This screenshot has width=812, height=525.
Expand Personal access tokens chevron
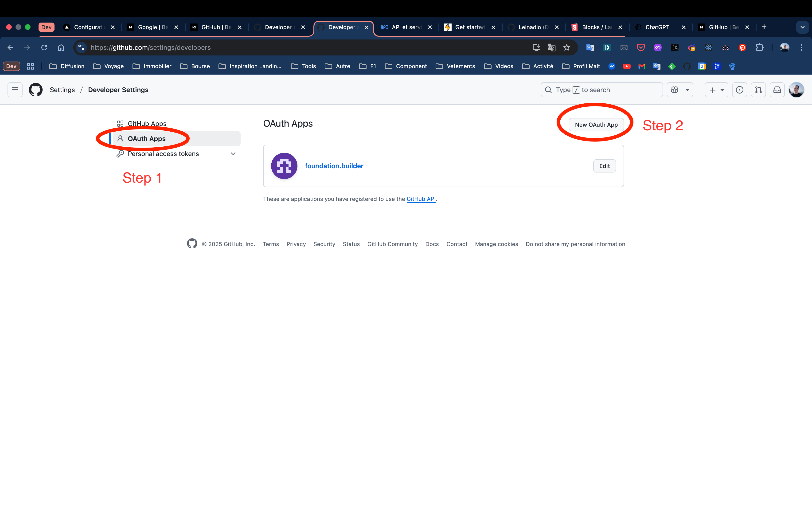(233, 154)
